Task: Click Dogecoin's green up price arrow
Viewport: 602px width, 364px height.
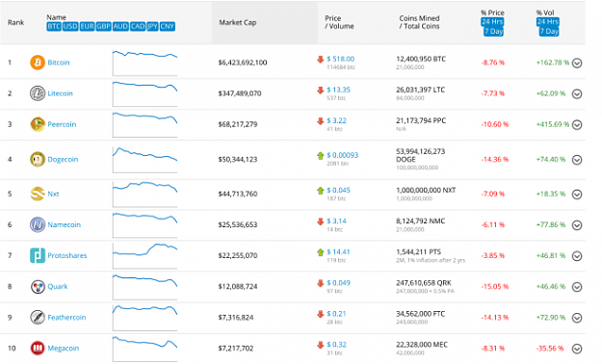Action: point(320,155)
